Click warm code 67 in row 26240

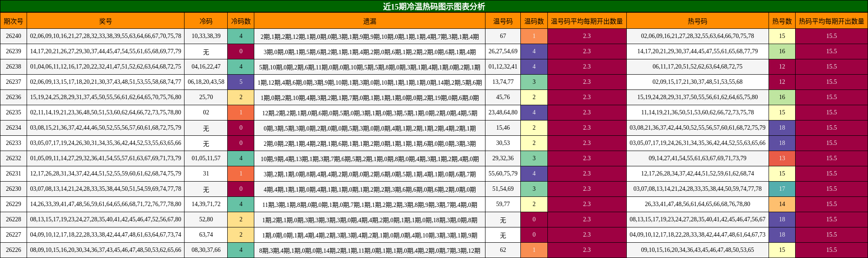[503, 36]
